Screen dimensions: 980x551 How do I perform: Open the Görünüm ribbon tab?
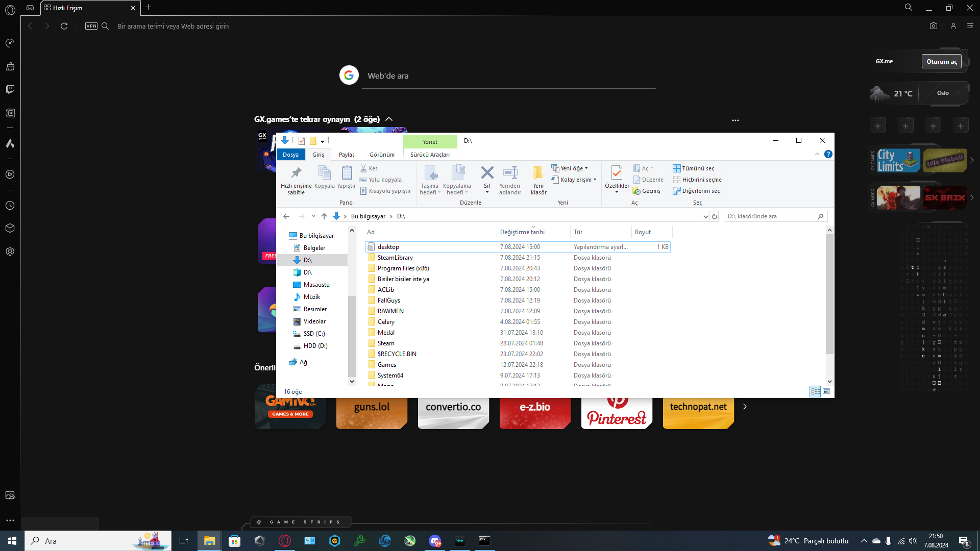[382, 155]
